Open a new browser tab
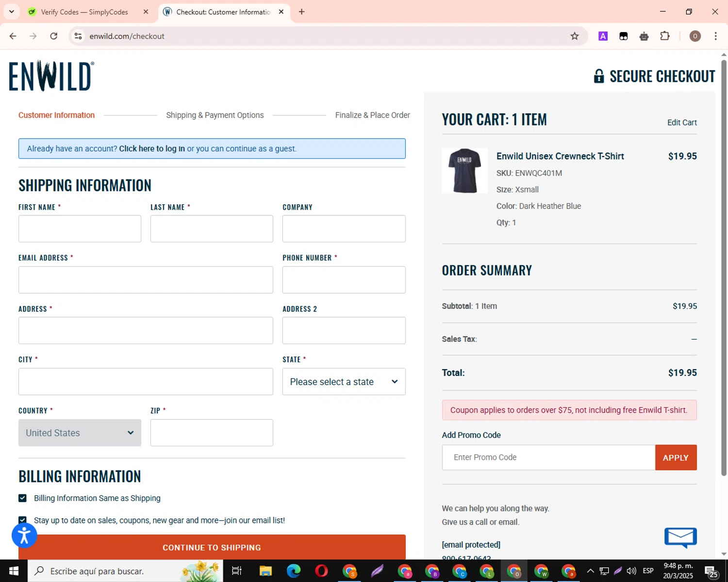 pos(301,12)
